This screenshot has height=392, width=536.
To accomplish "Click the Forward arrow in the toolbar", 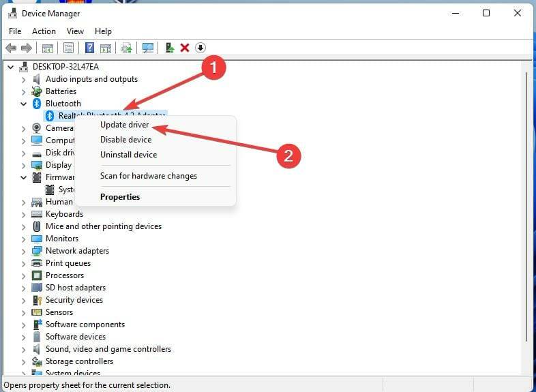I will pos(27,48).
